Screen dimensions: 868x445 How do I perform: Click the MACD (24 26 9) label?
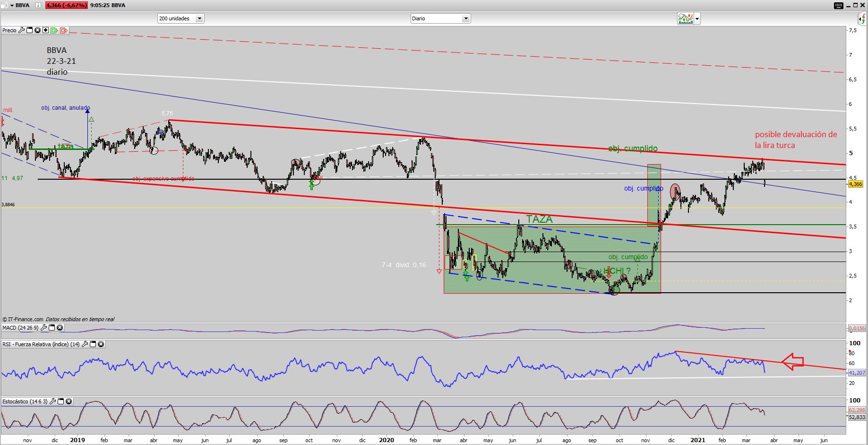pyautogui.click(x=20, y=327)
